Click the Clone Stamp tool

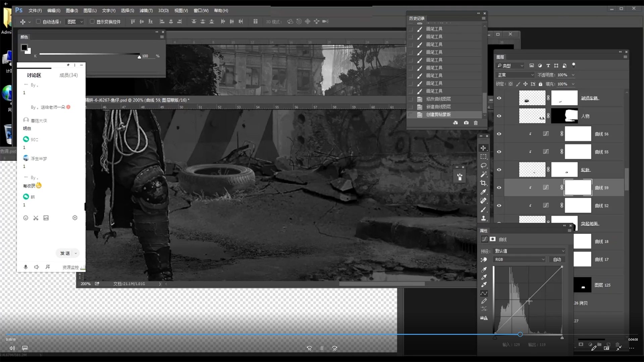pyautogui.click(x=483, y=218)
